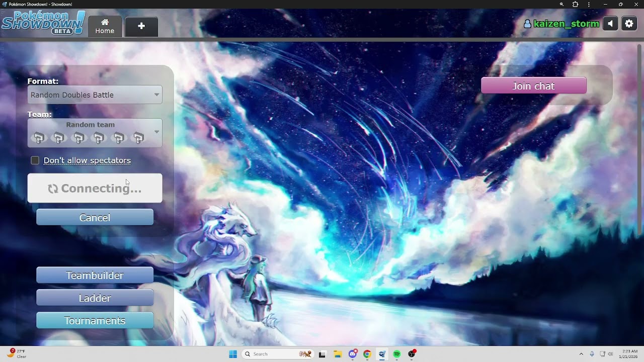Click the Join chat button
This screenshot has width=644, height=362.
[533, 86]
